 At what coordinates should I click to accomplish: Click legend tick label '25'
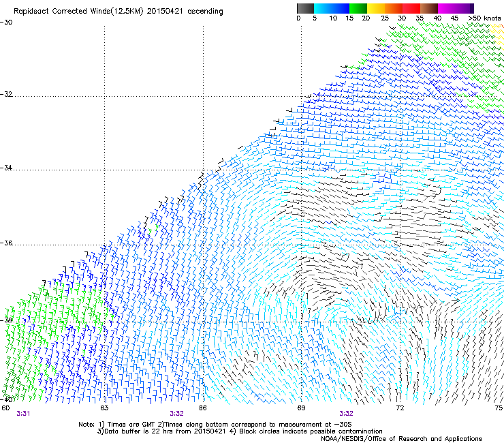point(385,18)
